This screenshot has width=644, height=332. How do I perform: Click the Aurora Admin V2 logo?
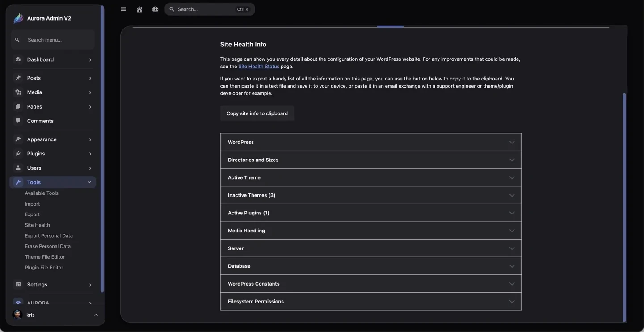click(18, 18)
